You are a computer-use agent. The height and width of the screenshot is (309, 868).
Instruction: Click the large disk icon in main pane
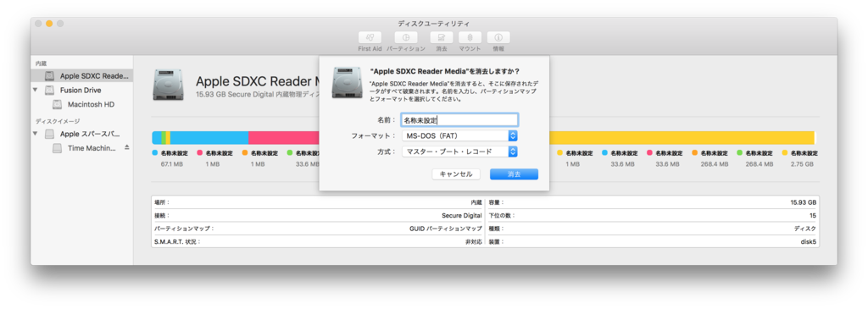point(169,86)
